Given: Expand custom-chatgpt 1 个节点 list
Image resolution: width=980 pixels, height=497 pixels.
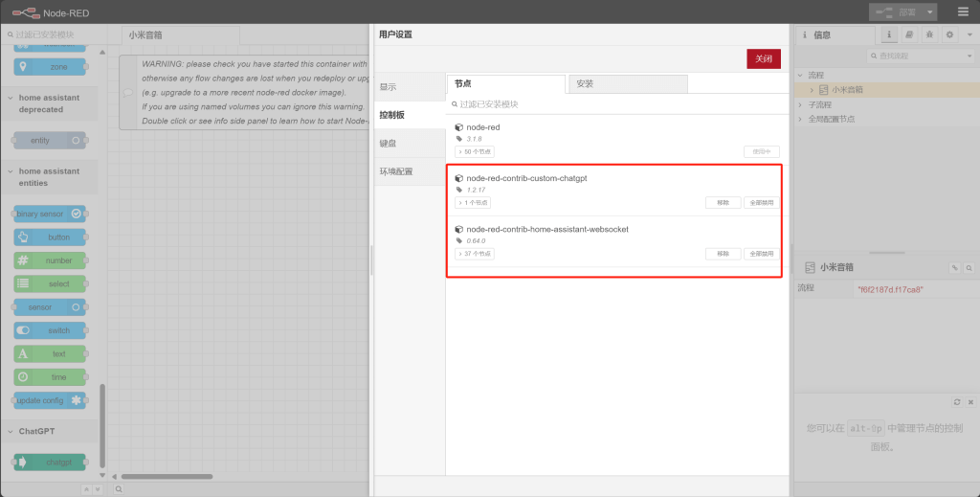Looking at the screenshot, I should point(473,203).
